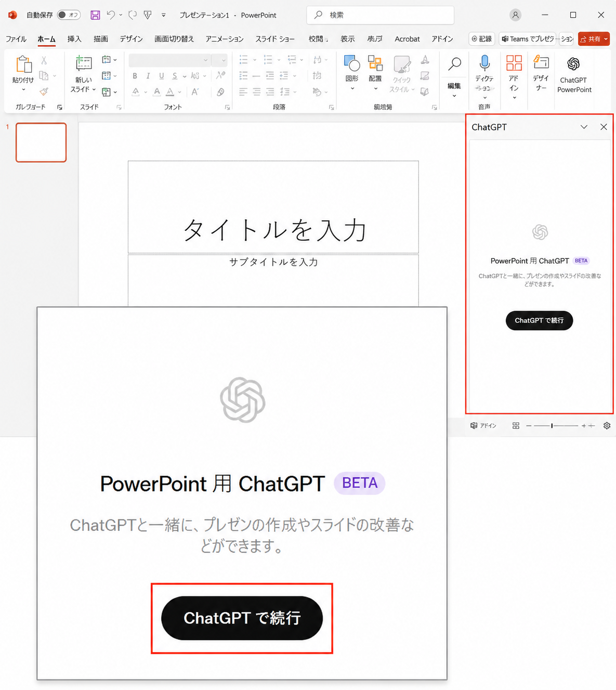
Task: Click the account profile avatar icon
Action: [515, 15]
